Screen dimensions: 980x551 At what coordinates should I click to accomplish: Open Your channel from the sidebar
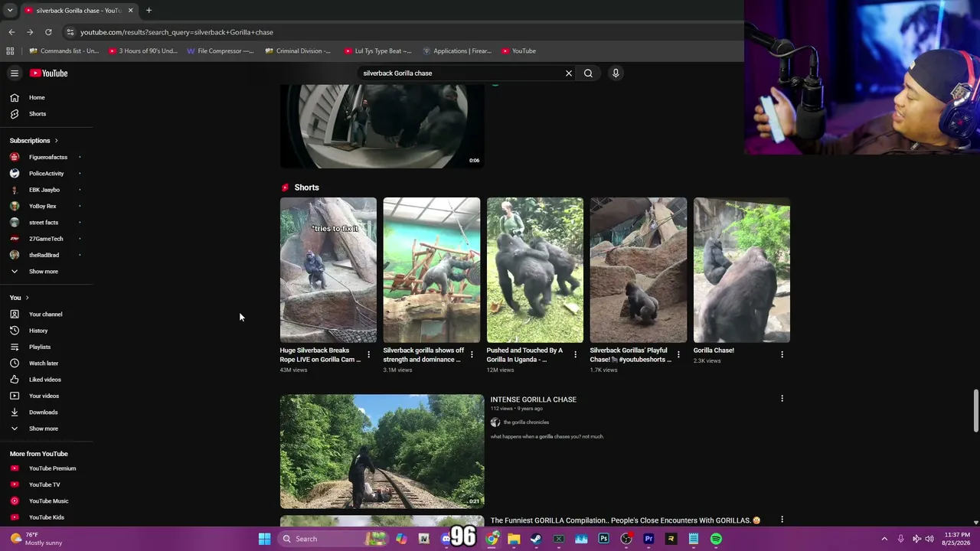point(46,315)
